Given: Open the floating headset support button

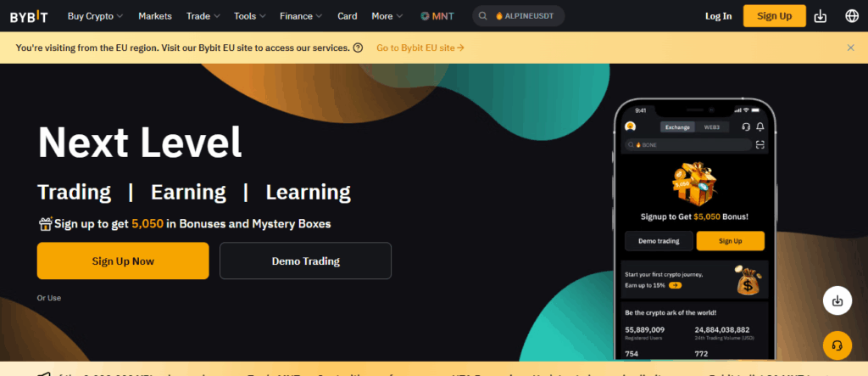Looking at the screenshot, I should [x=837, y=345].
